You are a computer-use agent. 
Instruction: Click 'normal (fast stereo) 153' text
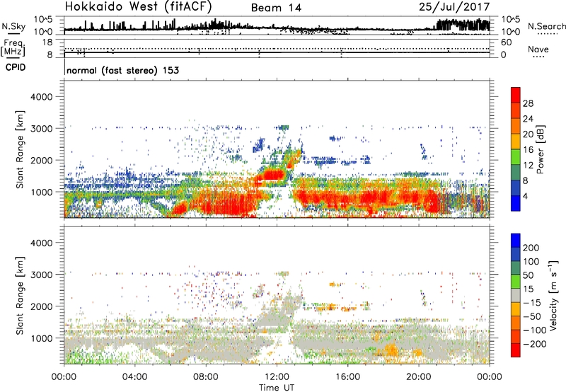coord(122,70)
